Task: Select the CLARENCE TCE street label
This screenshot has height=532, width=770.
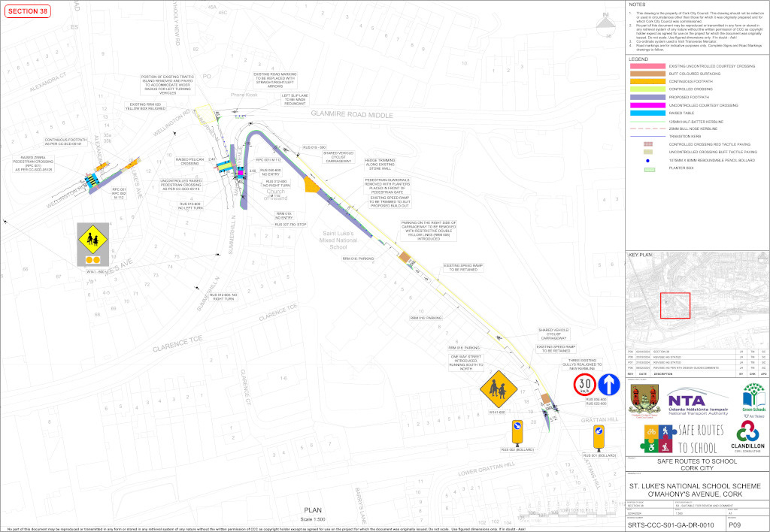Action: pyautogui.click(x=177, y=345)
